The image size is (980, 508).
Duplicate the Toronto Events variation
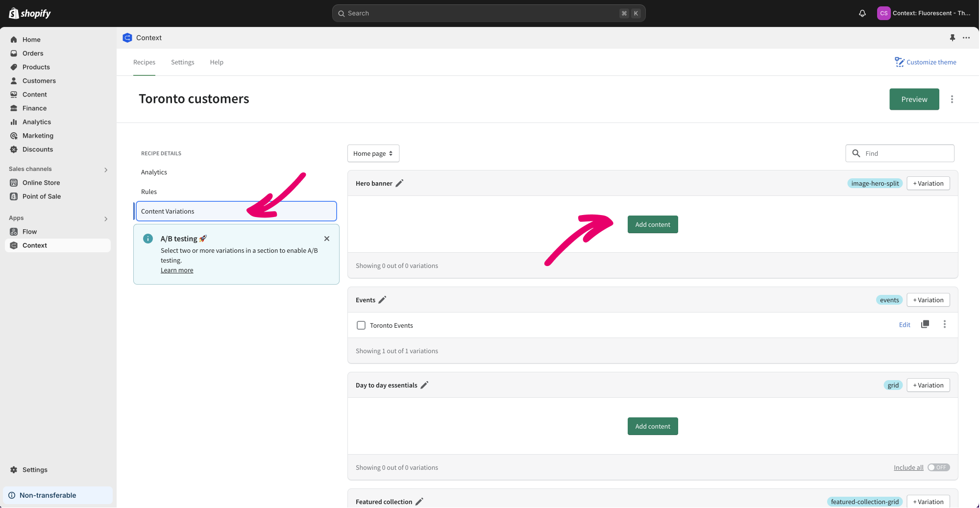pyautogui.click(x=925, y=324)
